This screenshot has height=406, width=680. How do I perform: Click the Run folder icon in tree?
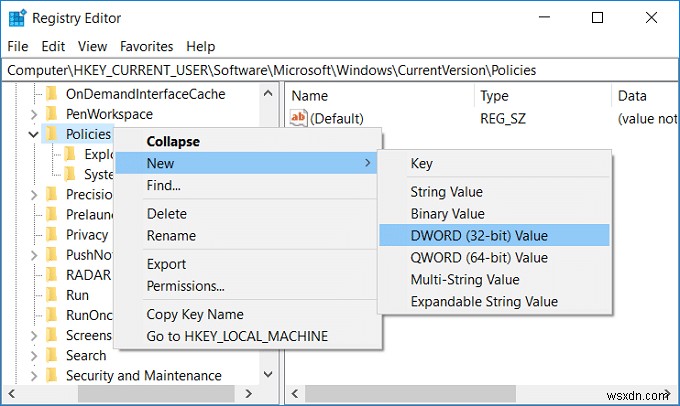(52, 295)
